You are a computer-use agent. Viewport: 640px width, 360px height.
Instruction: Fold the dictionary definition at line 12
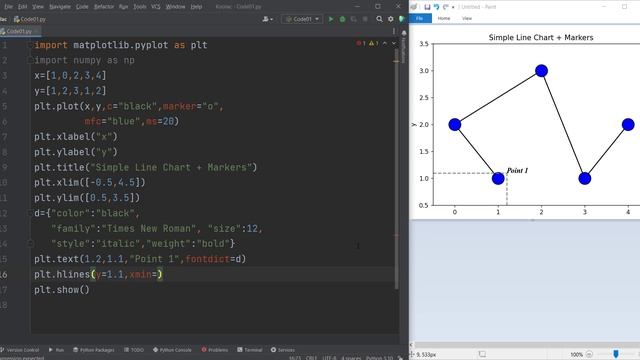pyautogui.click(x=30, y=213)
